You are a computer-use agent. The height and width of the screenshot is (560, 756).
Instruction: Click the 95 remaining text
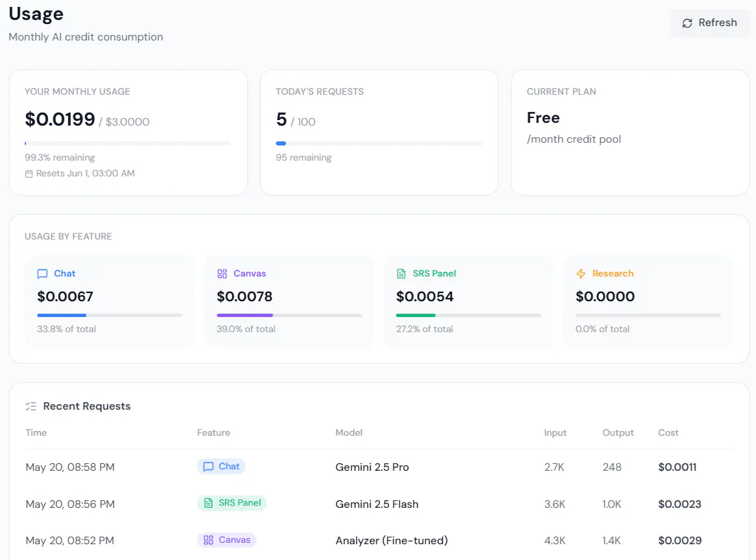(304, 157)
